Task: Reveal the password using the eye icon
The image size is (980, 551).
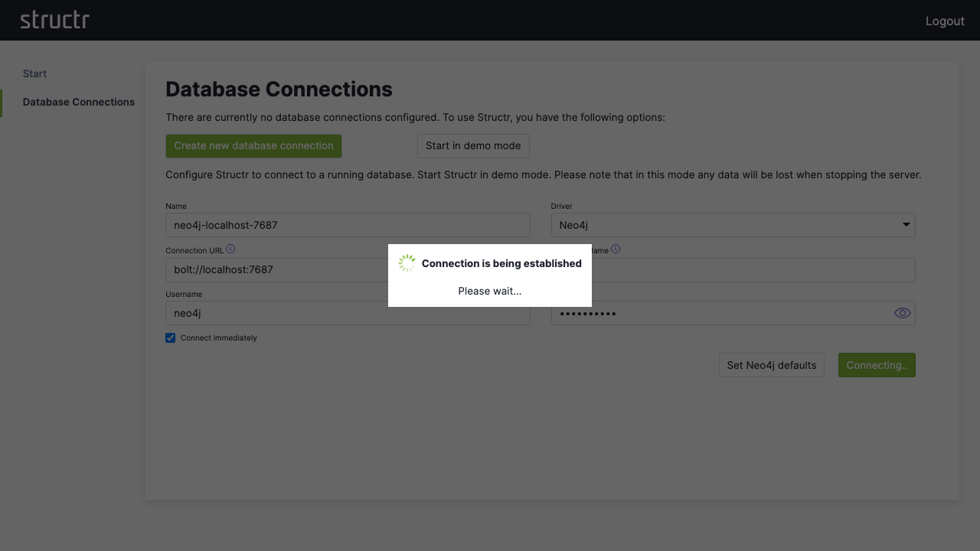Action: pos(902,312)
